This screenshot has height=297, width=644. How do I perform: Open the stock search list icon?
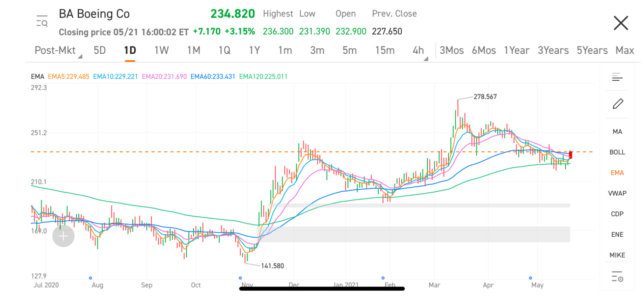42,21
